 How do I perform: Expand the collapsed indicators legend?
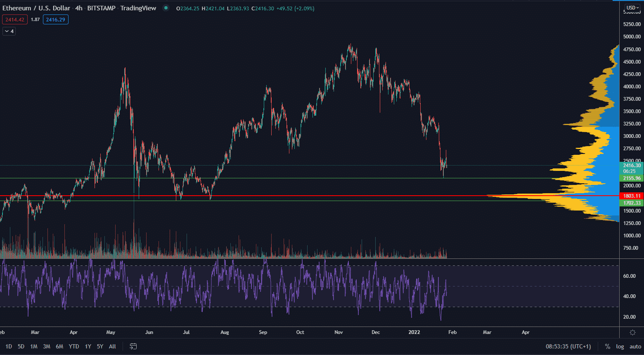[x=9, y=31]
